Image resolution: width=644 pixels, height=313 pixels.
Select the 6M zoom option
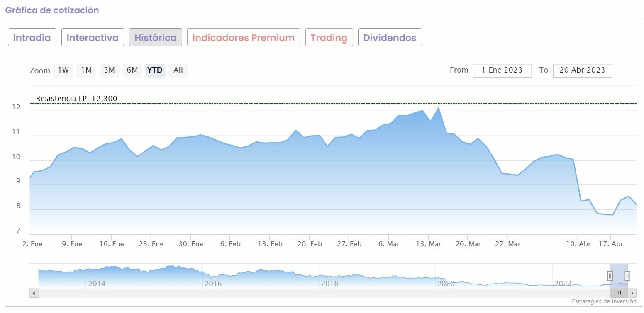click(132, 70)
